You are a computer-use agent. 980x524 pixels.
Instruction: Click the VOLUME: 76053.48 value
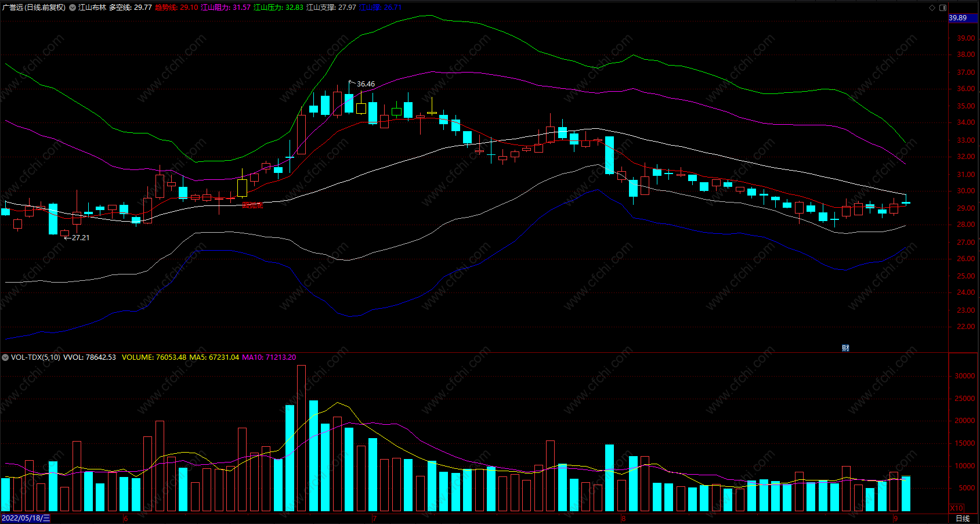154,357
